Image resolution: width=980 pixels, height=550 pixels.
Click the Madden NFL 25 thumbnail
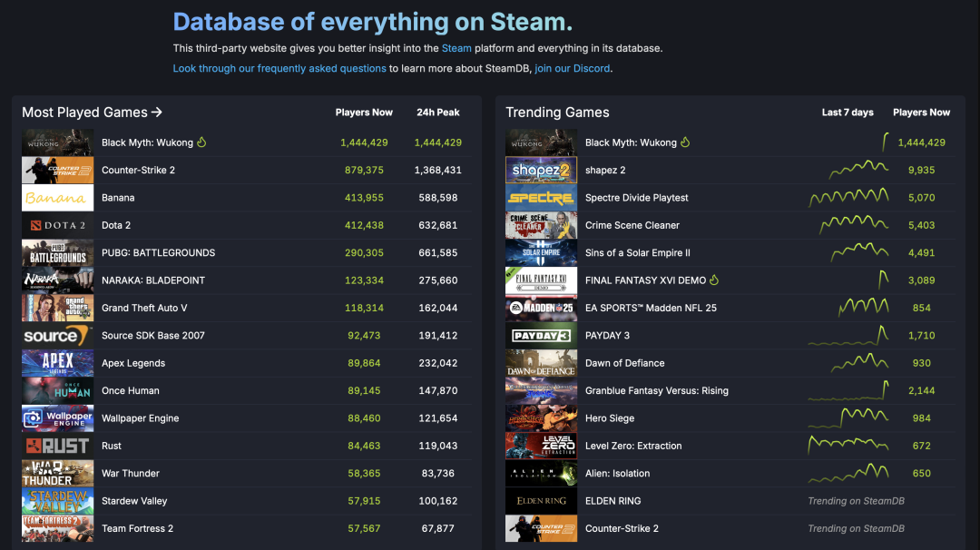541,308
